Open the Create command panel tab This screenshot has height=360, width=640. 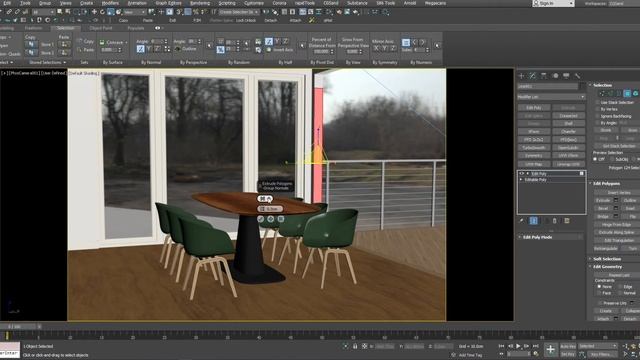click(x=521, y=76)
